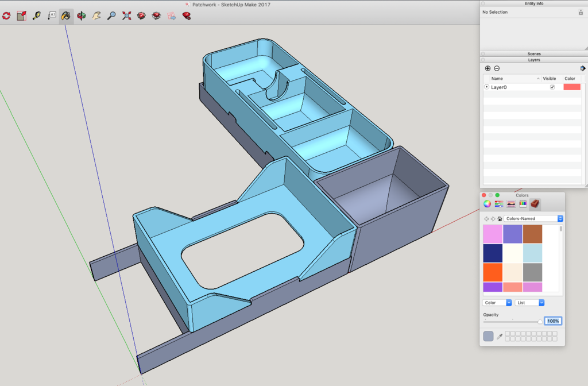The image size is (588, 386).
Task: Select the Layer0 active layer radio button
Action: 487,87
